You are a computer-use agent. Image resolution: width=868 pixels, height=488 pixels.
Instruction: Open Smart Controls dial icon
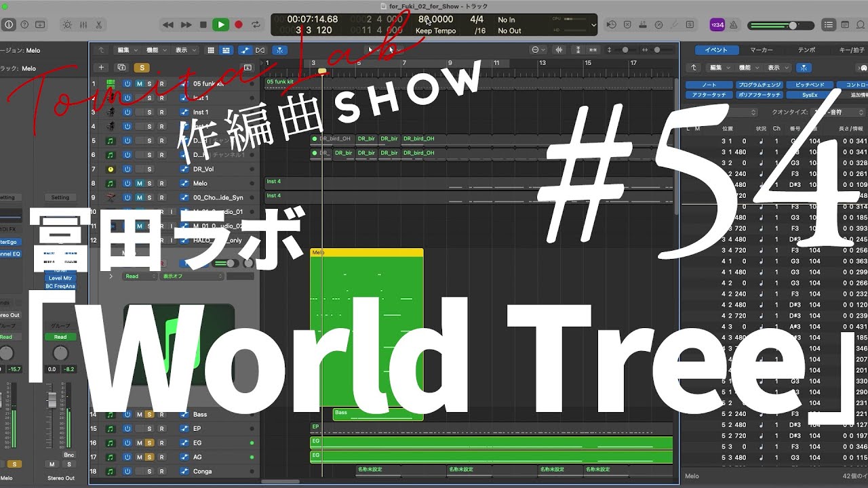coord(67,24)
